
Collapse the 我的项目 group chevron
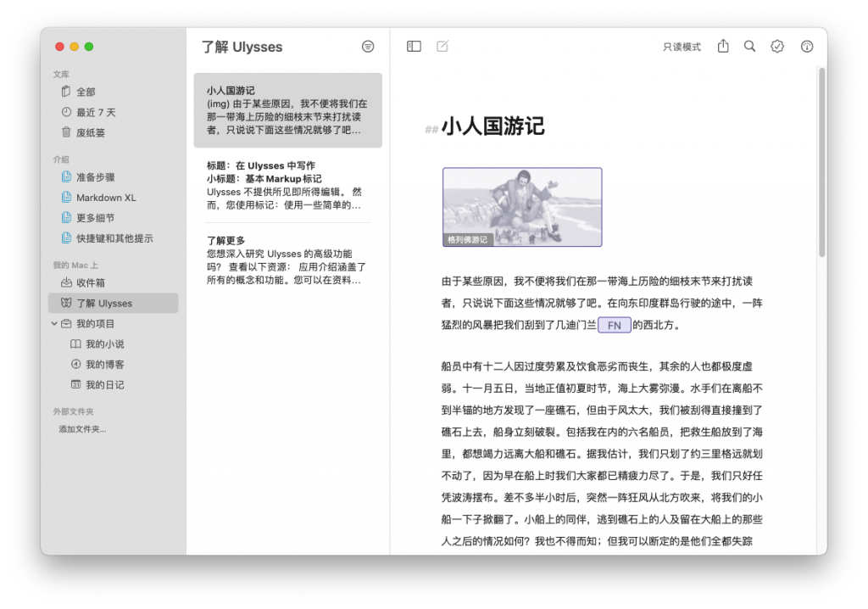[54, 324]
